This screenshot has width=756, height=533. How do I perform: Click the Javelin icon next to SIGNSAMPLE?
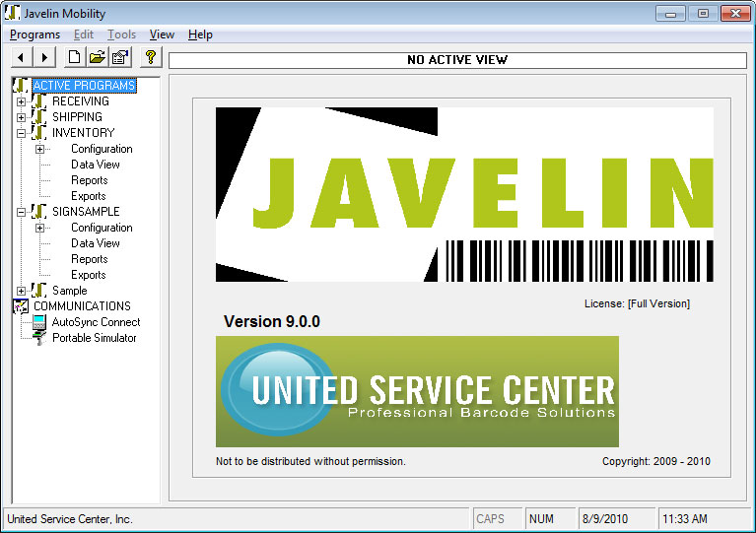[39, 212]
